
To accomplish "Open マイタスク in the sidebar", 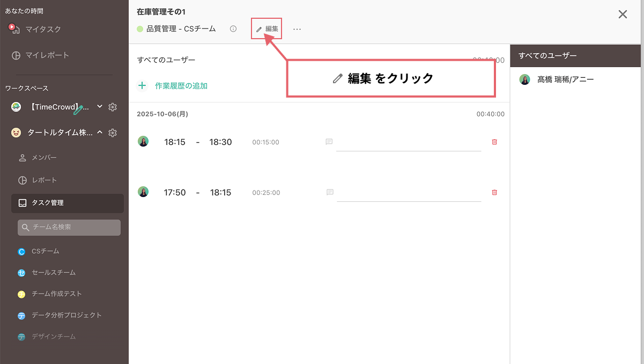I will pyautogui.click(x=43, y=30).
